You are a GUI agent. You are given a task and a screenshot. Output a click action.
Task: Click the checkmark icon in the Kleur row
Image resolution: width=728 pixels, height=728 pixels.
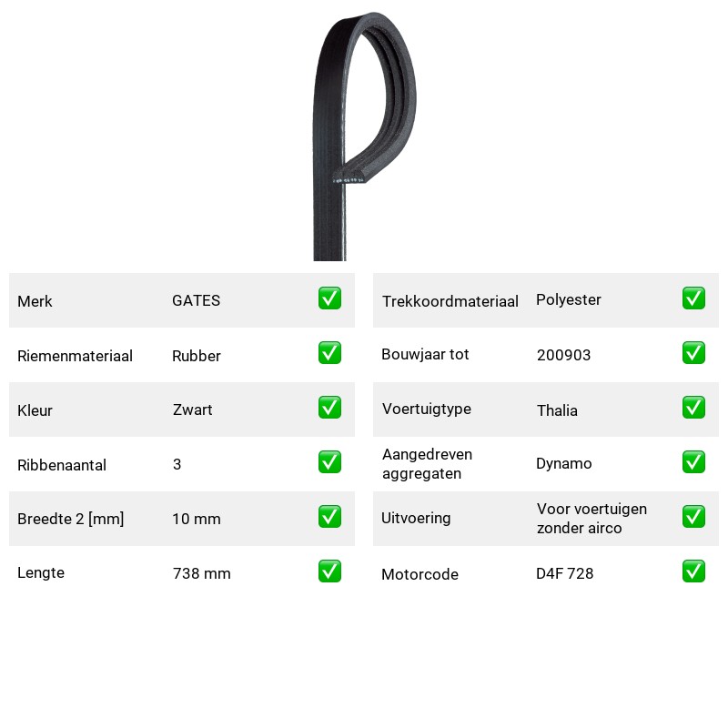pyautogui.click(x=329, y=407)
